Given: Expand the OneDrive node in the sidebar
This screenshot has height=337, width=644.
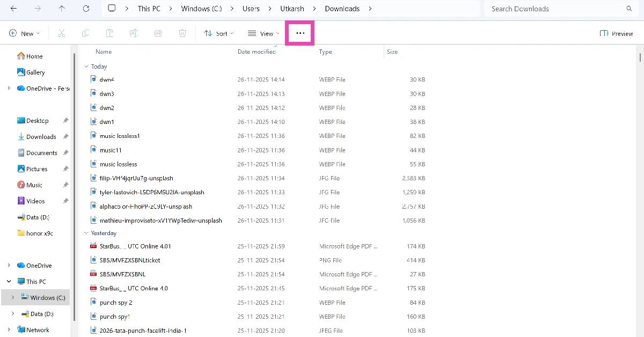Looking at the screenshot, I should [9, 265].
